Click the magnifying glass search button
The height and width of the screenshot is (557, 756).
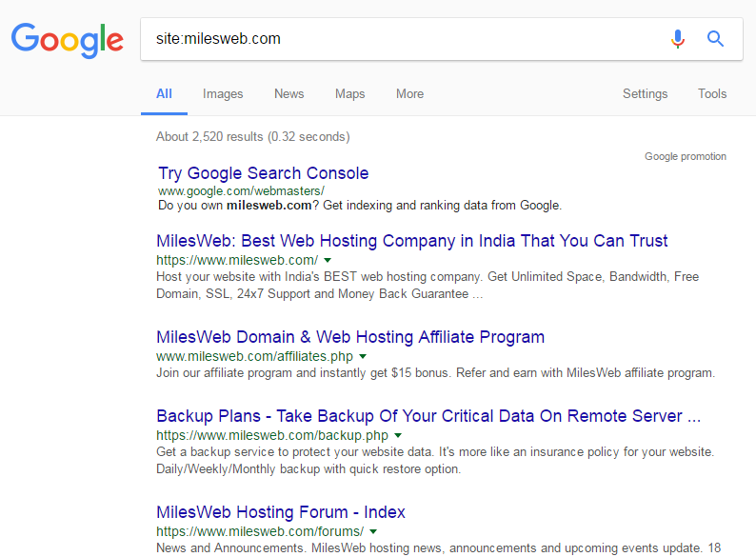(x=715, y=39)
